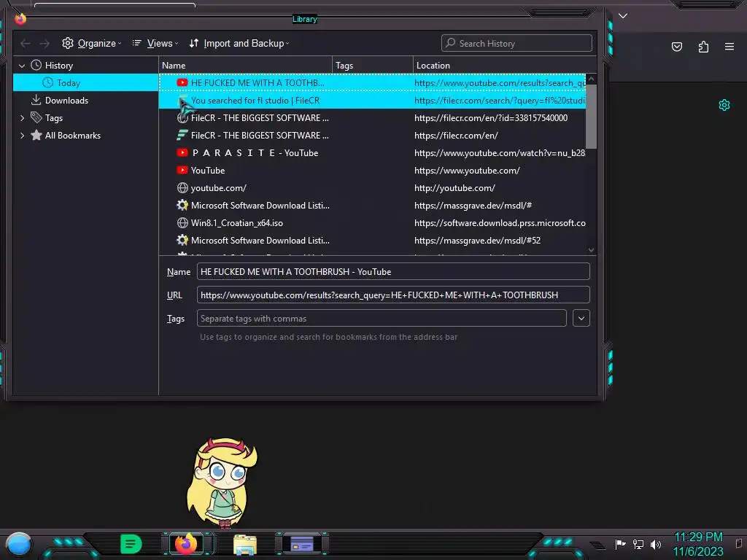Click the network tray icon
The width and height of the screenshot is (747, 560).
point(638,544)
